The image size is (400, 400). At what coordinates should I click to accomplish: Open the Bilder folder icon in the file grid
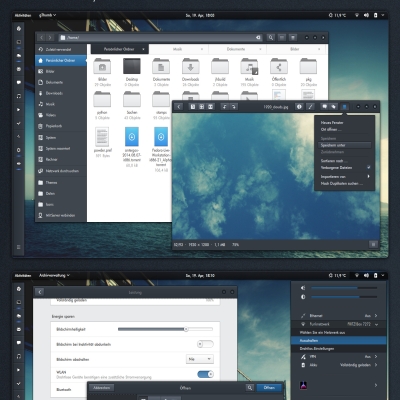pos(102,66)
